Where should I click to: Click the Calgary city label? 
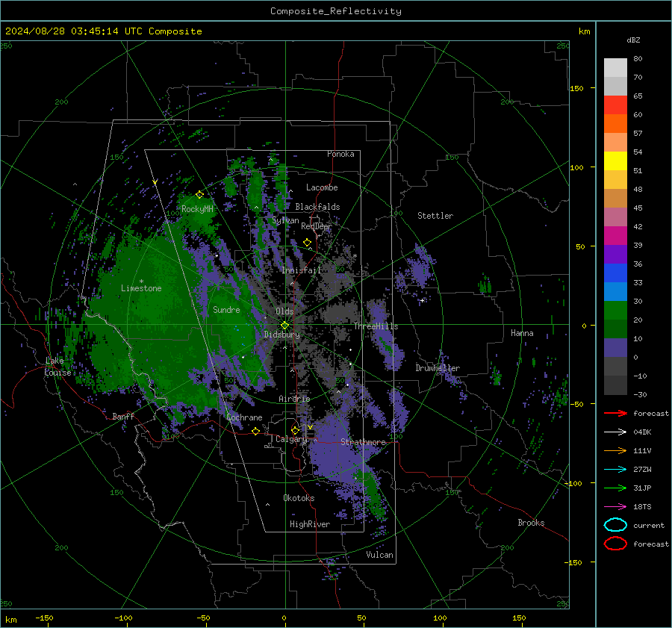point(291,439)
